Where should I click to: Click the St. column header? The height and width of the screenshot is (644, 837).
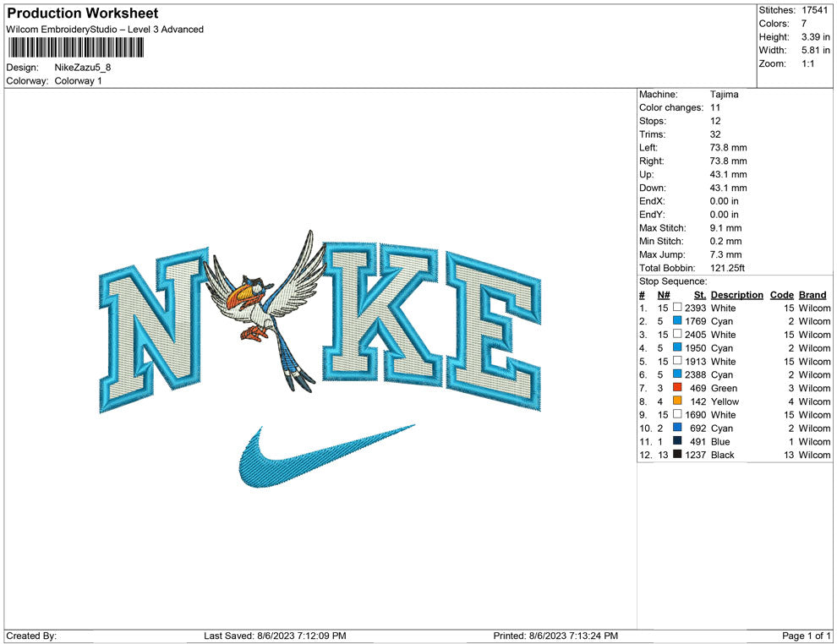[700, 294]
